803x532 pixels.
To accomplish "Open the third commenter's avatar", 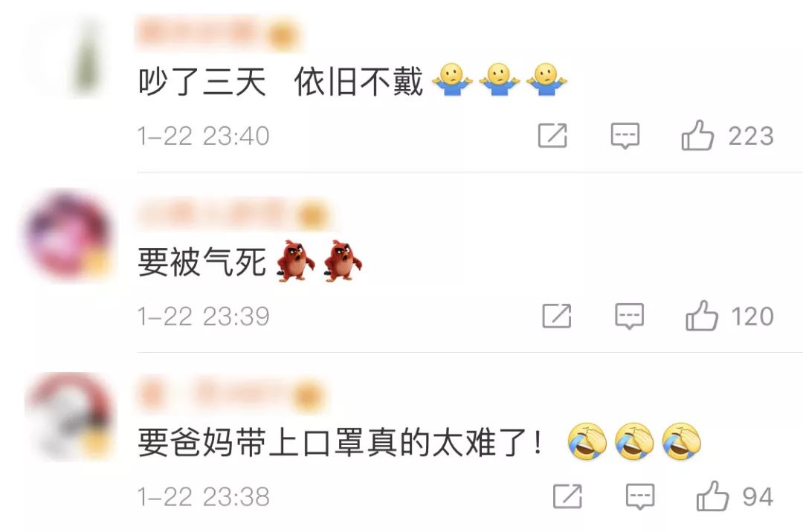I will tap(69, 417).
